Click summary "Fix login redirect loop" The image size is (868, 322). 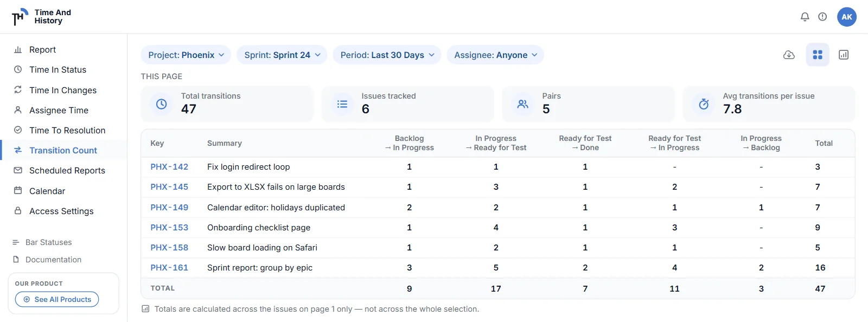point(248,167)
